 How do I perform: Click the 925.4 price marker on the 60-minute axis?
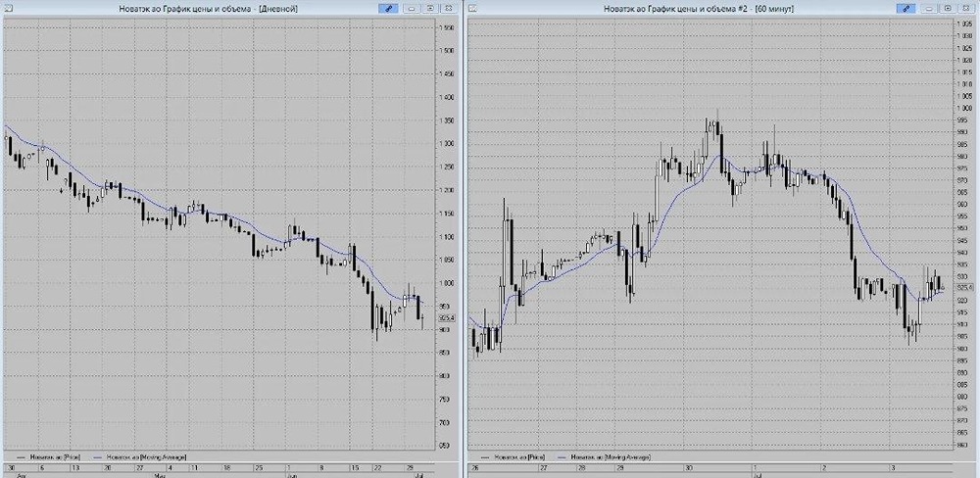pos(965,287)
